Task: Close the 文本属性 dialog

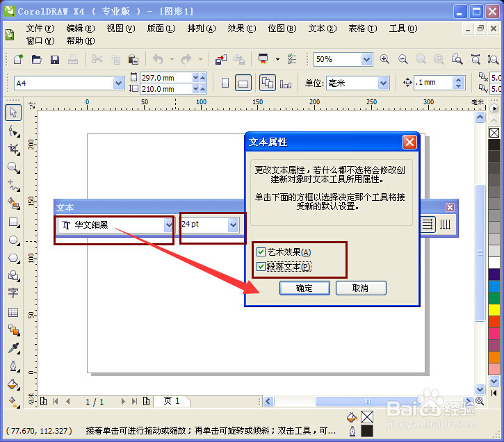Action: [410, 142]
